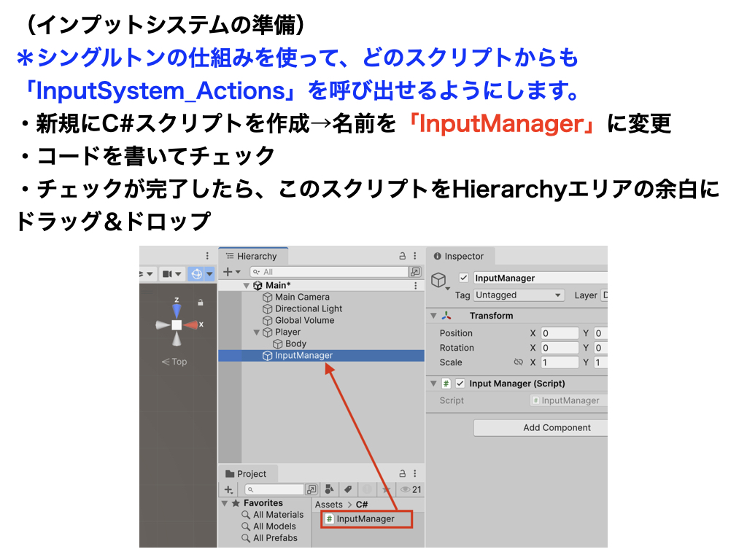
Task: Click the Add Component button
Action: tap(541, 427)
